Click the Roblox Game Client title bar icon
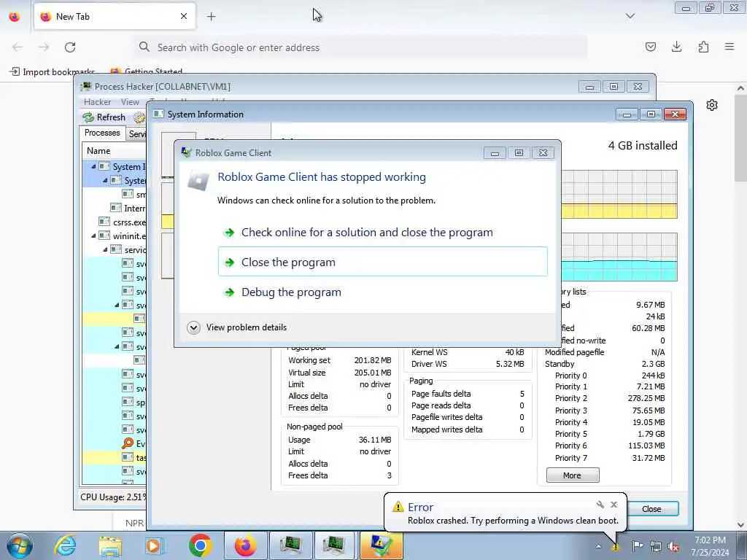 click(186, 152)
